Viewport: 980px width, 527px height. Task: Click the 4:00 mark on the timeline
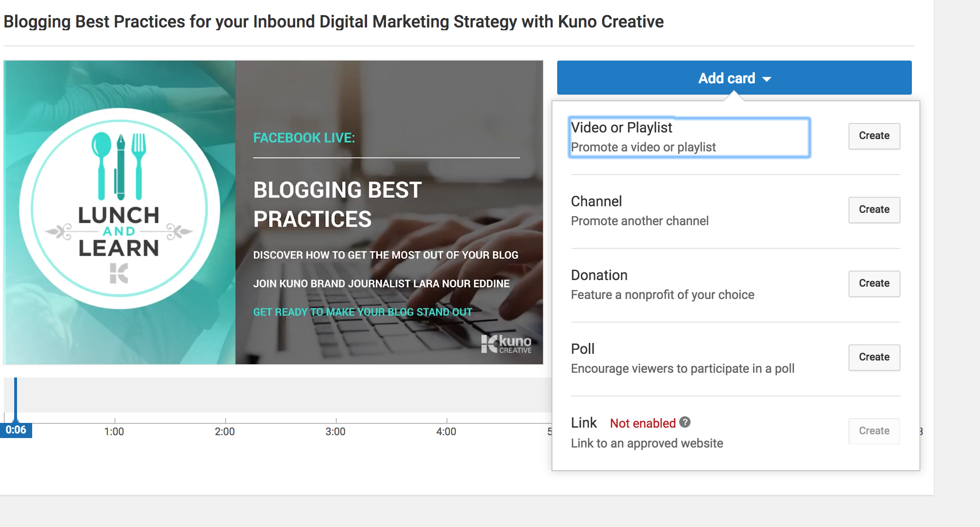pyautogui.click(x=446, y=431)
